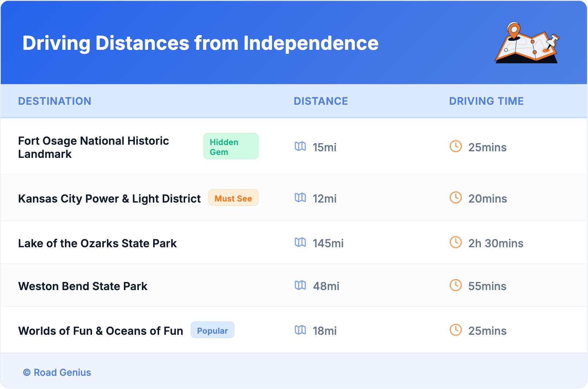Click the clock icon beside 2h 30mins
The width and height of the screenshot is (588, 389).
[x=456, y=242]
